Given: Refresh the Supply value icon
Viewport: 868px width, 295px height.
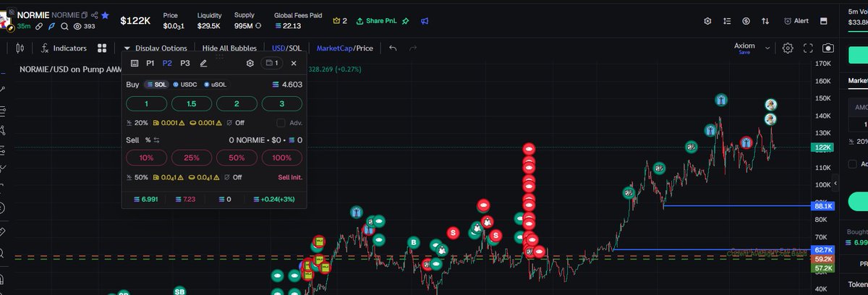Looking at the screenshot, I should point(258,26).
